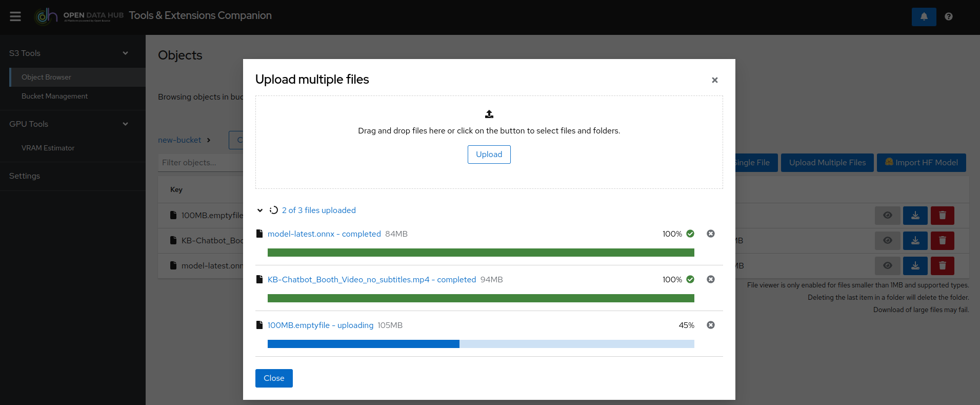Image resolution: width=980 pixels, height=405 pixels.
Task: View first row file with eye icon
Action: tap(888, 216)
